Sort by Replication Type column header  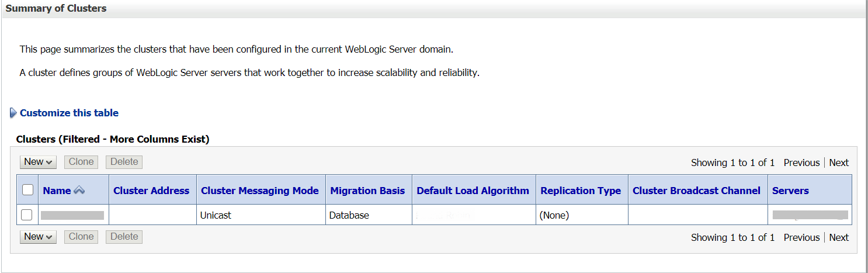click(x=581, y=191)
